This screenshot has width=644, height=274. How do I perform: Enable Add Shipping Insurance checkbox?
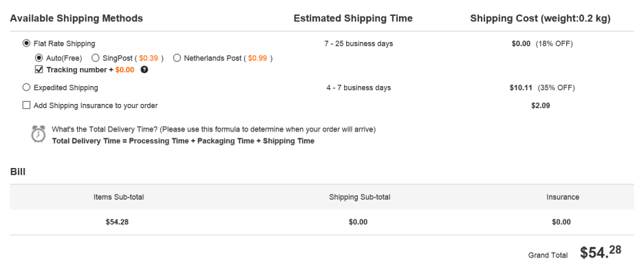point(26,105)
